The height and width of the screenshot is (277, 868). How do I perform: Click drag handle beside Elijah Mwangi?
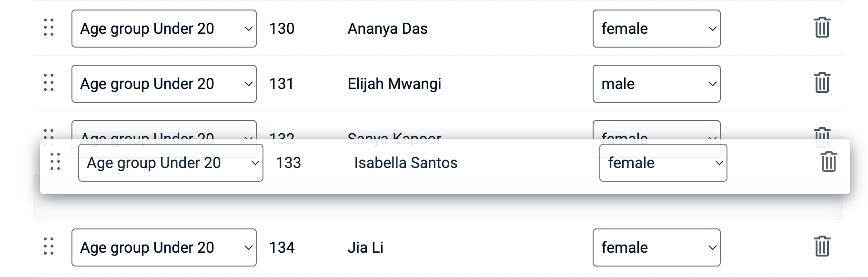click(49, 83)
